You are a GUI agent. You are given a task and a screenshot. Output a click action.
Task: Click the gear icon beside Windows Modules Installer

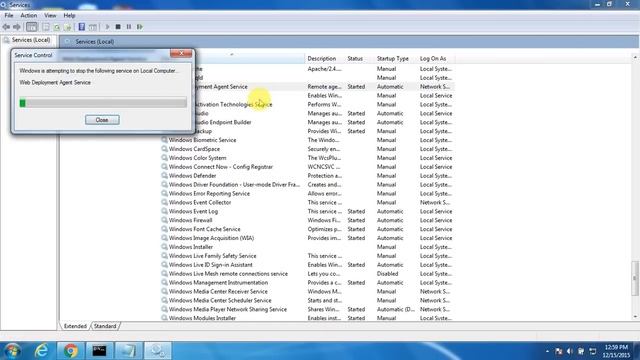(x=164, y=318)
